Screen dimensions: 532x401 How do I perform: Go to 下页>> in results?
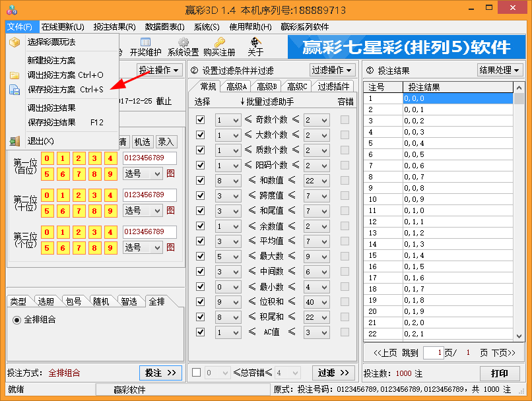click(x=504, y=353)
